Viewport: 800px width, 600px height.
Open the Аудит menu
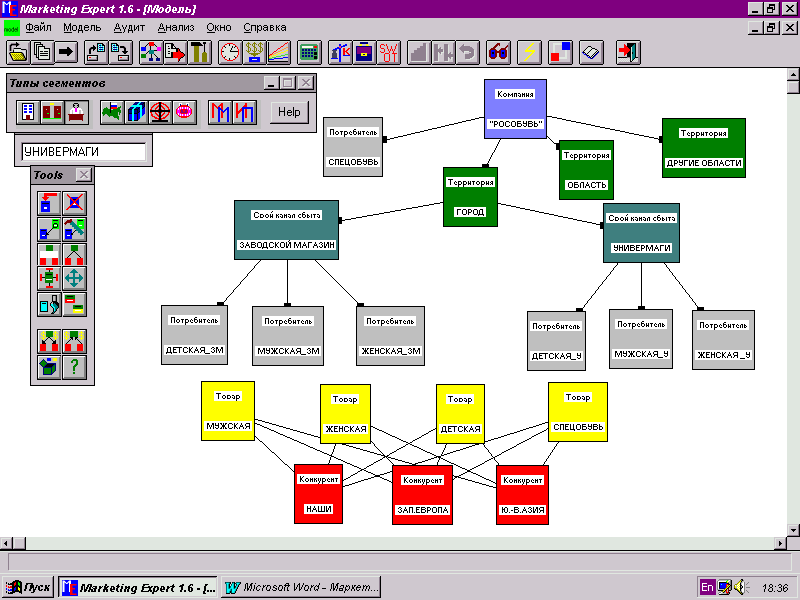coord(129,28)
